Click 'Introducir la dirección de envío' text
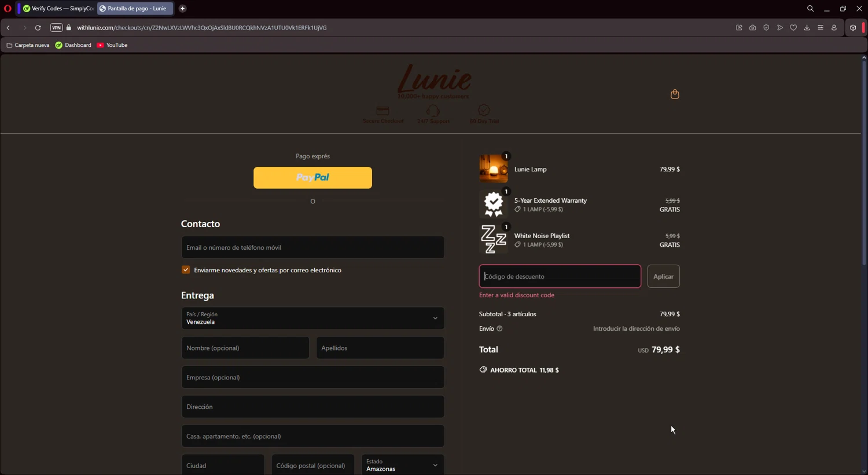Viewport: 868px width, 475px height. click(637, 328)
